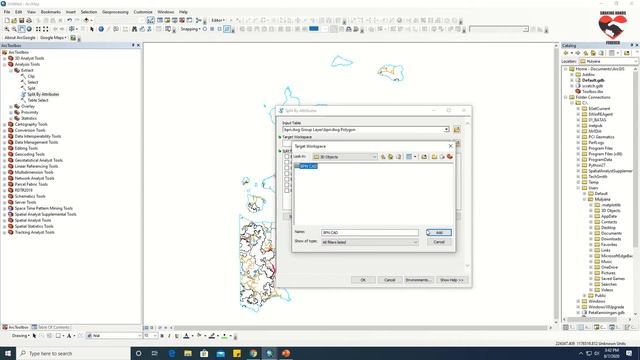Image resolution: width=640 pixels, height=360 pixels.
Task: Toggle Italic in the Drawing toolbar
Action: coord(169,336)
